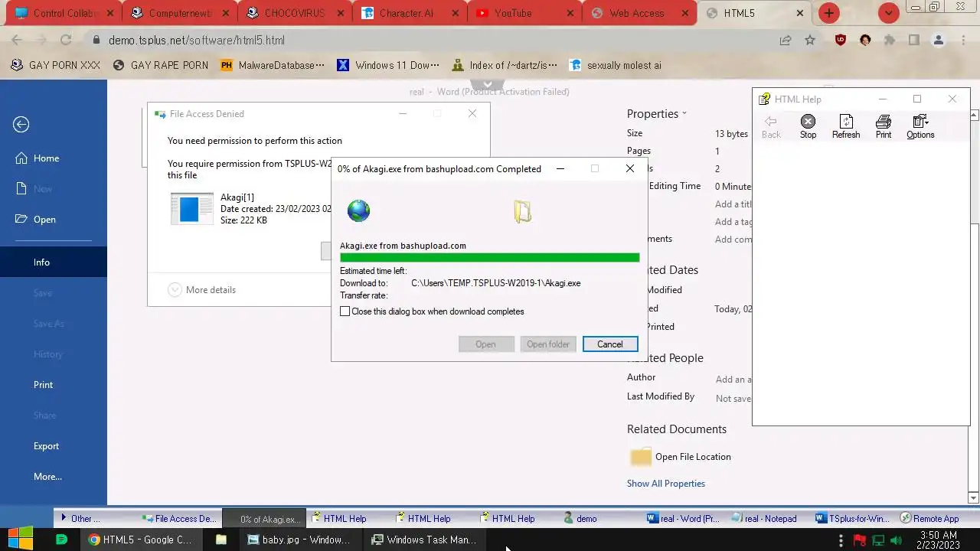This screenshot has height=551, width=980.
Task: Click the red flag tray icon
Action: [x=860, y=540]
